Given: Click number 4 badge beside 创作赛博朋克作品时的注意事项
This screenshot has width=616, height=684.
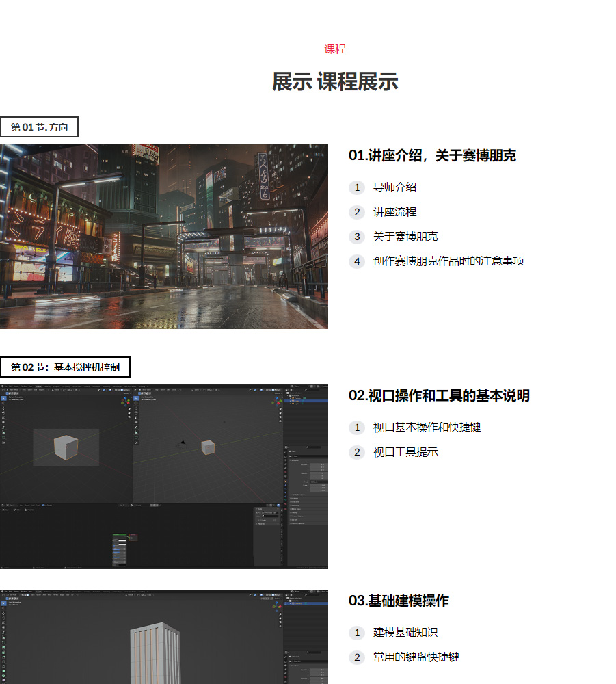Looking at the screenshot, I should pyautogui.click(x=357, y=261).
